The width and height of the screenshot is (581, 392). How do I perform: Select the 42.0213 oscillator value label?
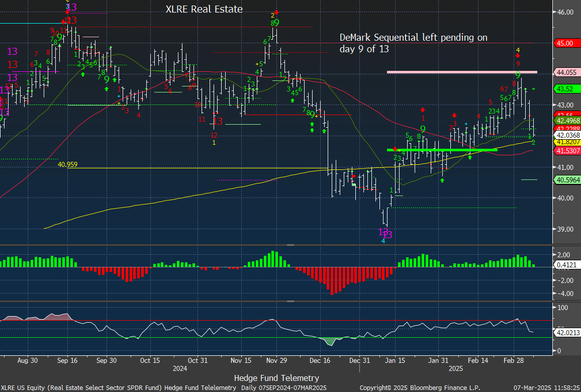point(567,333)
